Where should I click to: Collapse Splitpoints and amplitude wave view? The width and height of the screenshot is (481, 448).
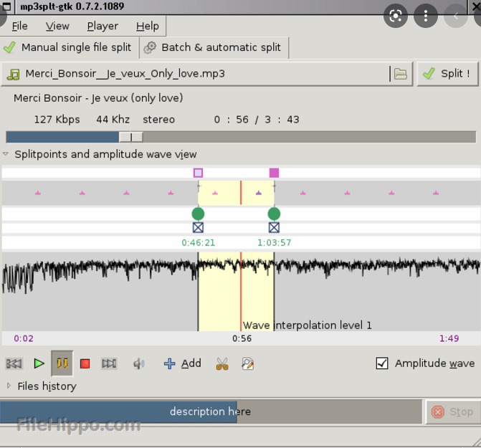pyautogui.click(x=6, y=154)
